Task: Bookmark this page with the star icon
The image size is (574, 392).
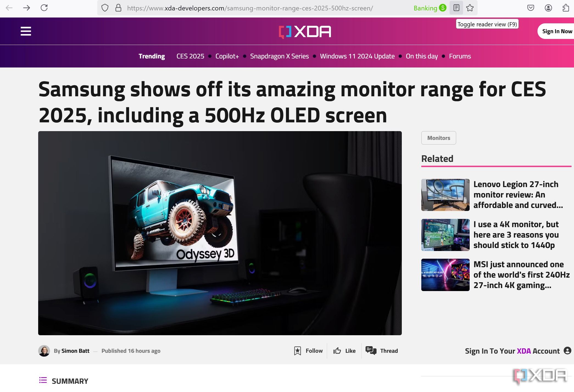Action: [x=470, y=8]
